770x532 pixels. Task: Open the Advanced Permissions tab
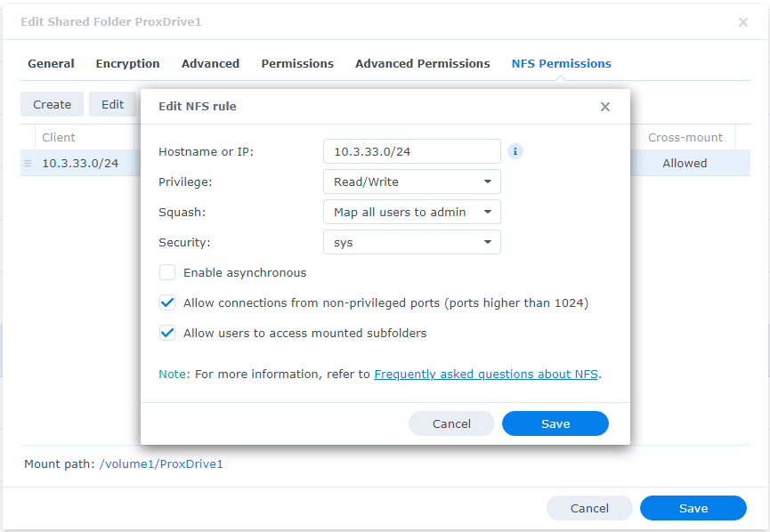[422, 64]
